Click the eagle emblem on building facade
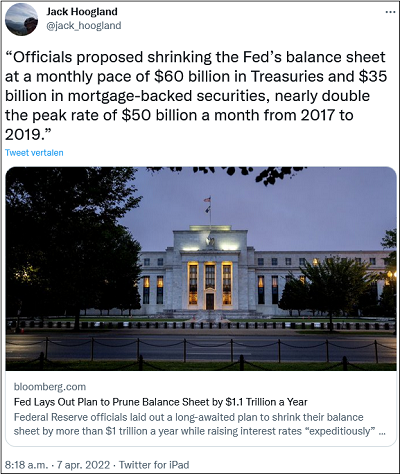Viewport: 400px width, 474px height. (210, 241)
